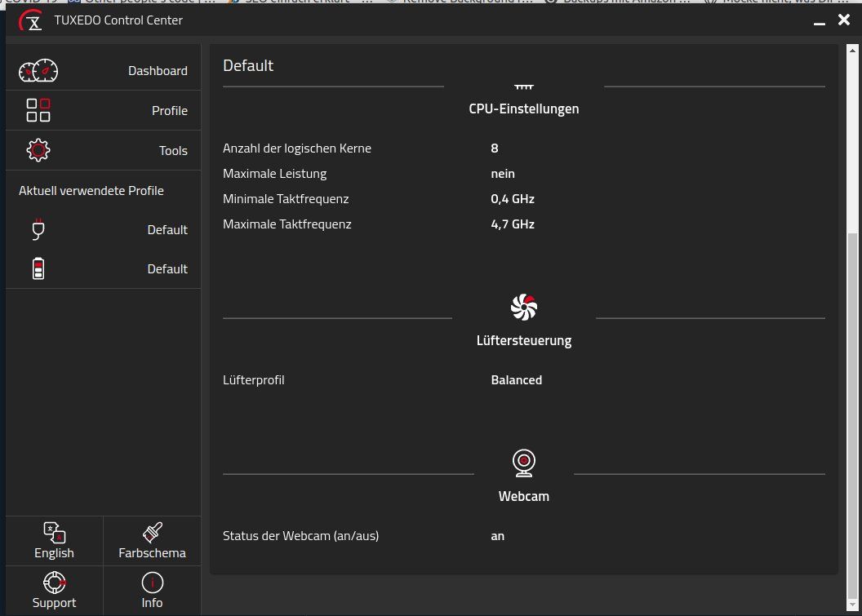Click the 'nein' value
The height and width of the screenshot is (616, 862).
(503, 174)
